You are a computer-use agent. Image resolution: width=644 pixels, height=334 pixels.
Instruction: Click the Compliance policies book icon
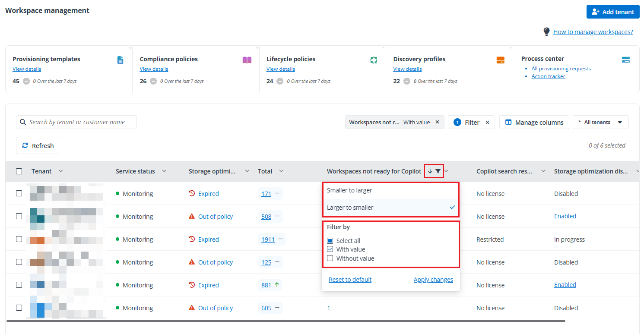247,60
